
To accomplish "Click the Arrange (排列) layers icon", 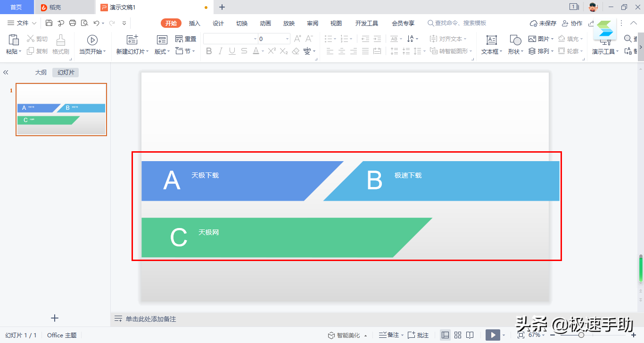I will (532, 51).
